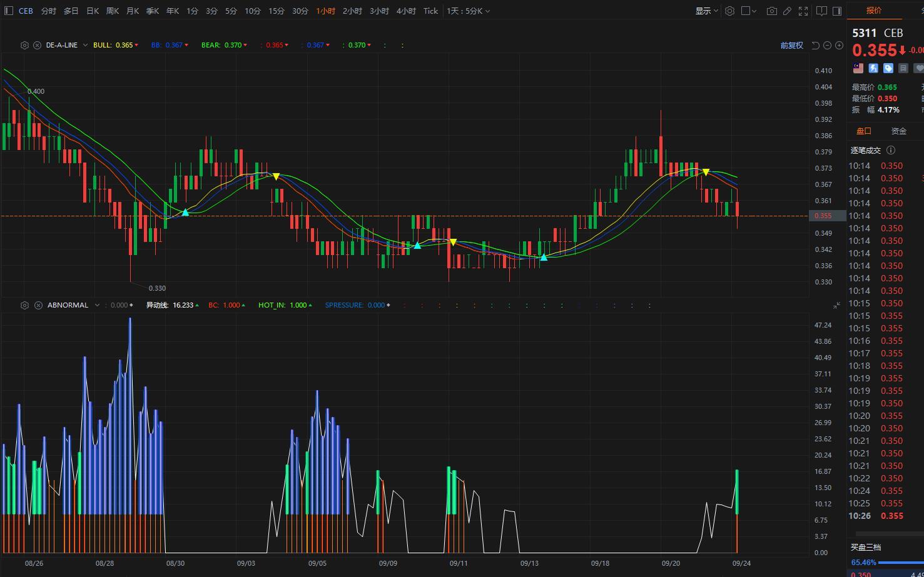Select the pencil drawing tool
Screen dimensions: 924x577
(x=788, y=11)
